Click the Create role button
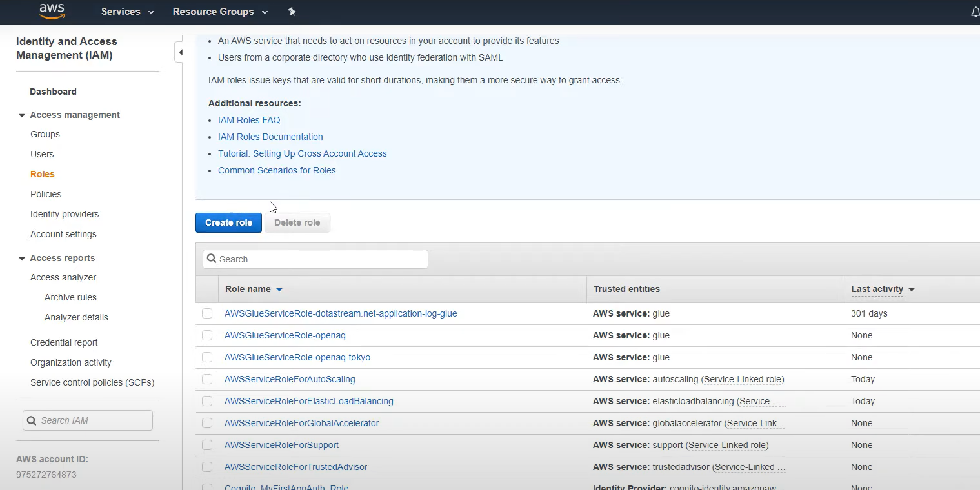 228,222
